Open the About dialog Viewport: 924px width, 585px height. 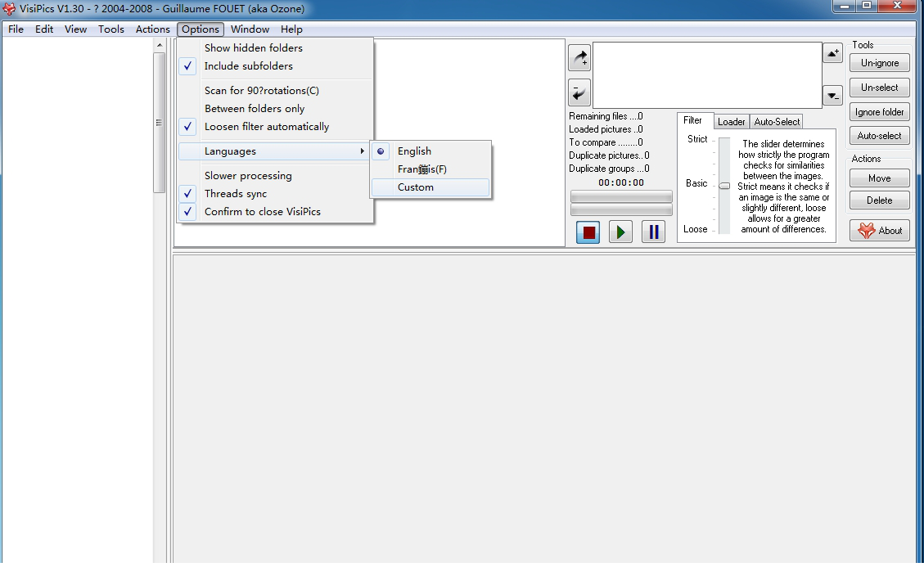pos(880,231)
